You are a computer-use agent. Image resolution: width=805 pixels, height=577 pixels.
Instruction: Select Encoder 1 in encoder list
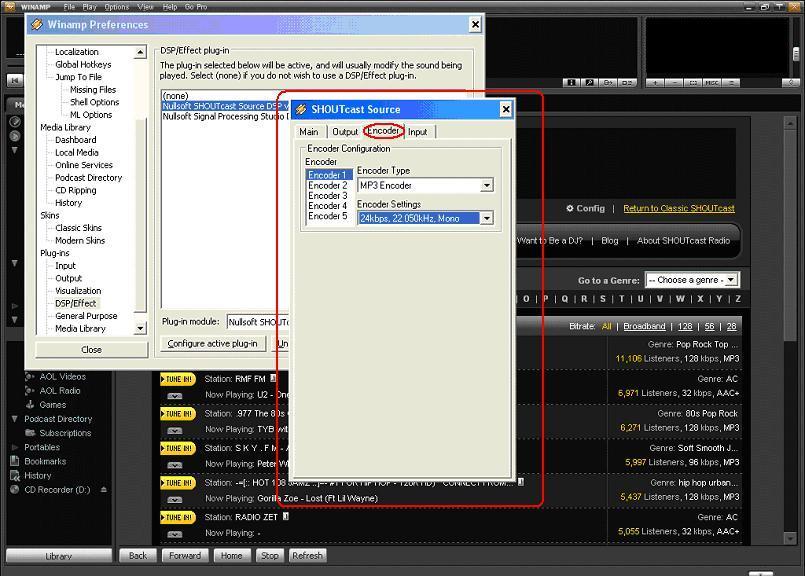(329, 175)
